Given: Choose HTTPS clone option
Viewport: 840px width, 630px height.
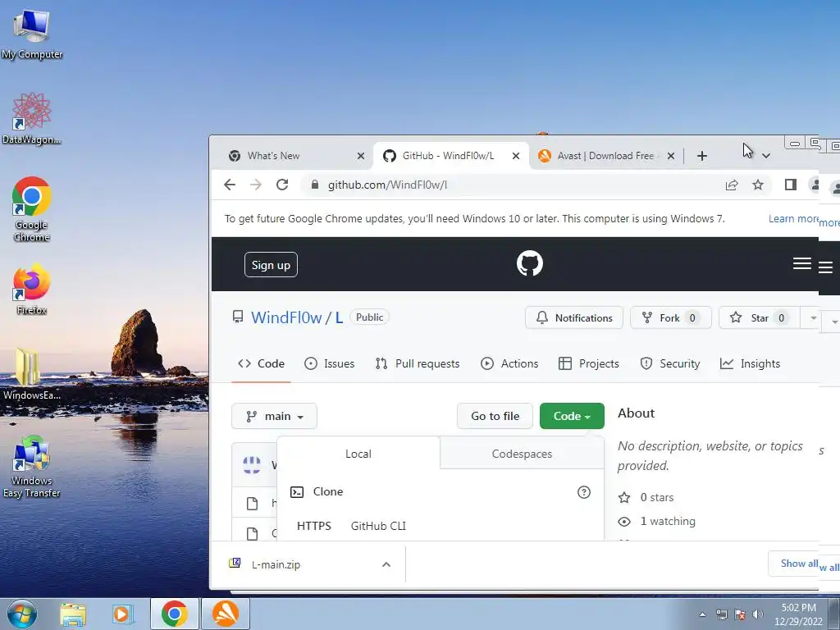Looking at the screenshot, I should click(314, 526).
